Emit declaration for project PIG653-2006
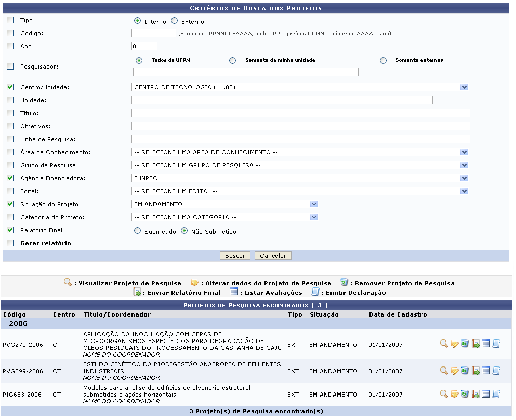The width and height of the screenshot is (516, 420). pyautogui.click(x=496, y=395)
